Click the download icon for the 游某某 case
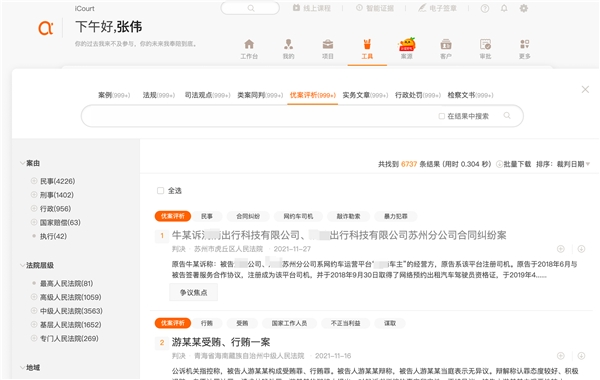Screen dimensions: 600x380 [581, 356]
